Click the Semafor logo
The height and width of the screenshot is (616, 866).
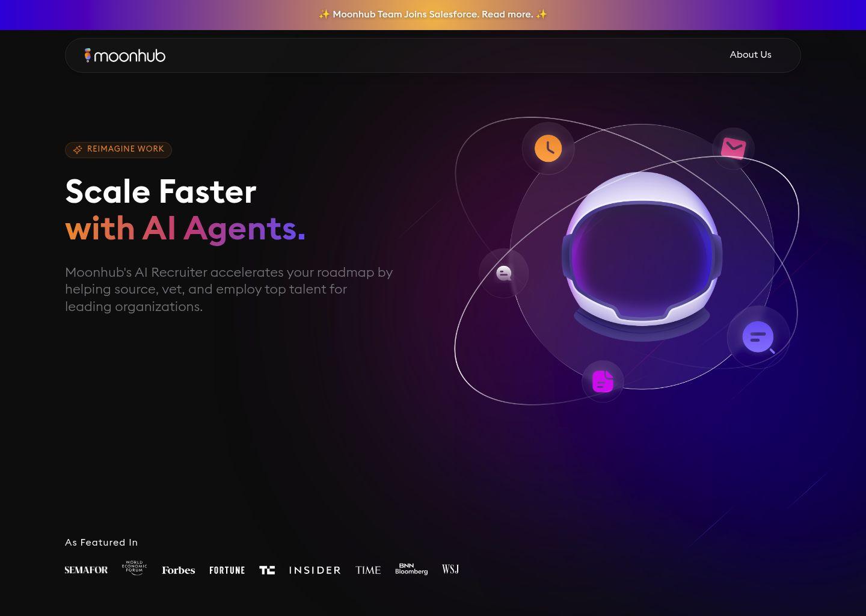[x=86, y=570]
